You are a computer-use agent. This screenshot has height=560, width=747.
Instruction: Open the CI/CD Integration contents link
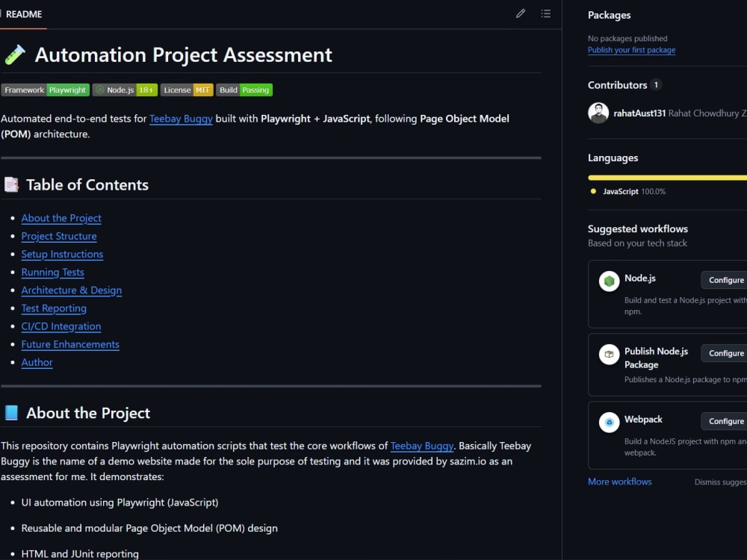(61, 326)
